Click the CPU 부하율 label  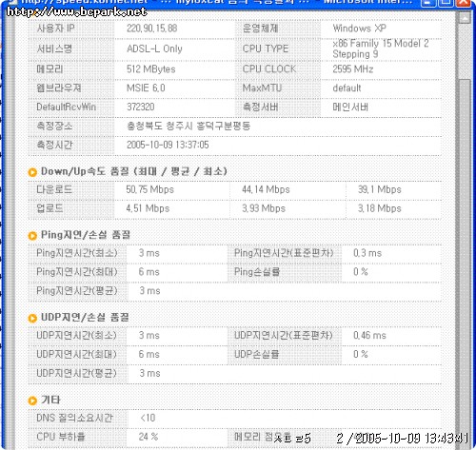click(x=61, y=437)
